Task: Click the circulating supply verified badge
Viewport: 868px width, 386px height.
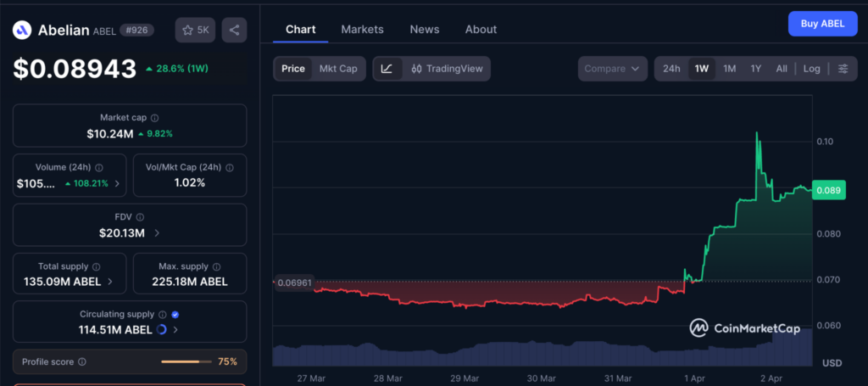Action: pyautogui.click(x=175, y=315)
